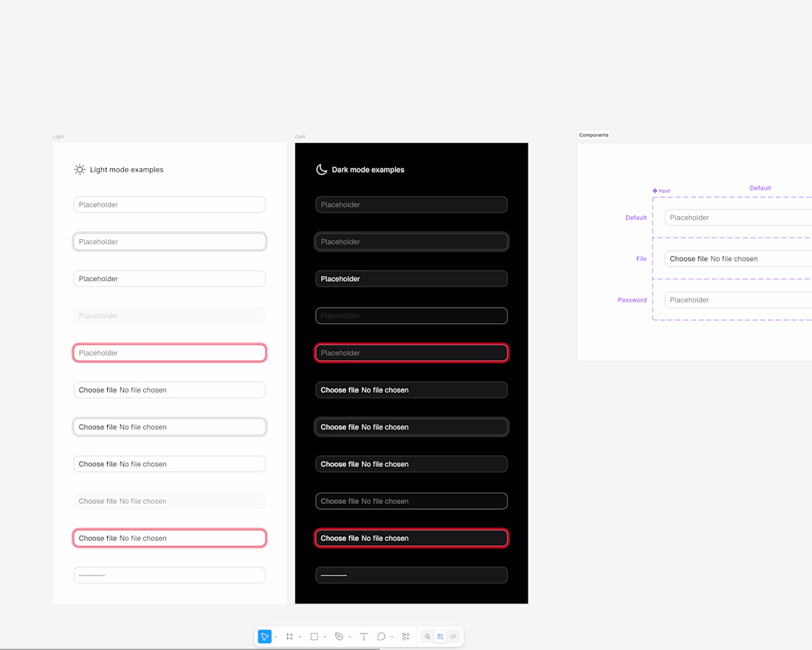
Task: Select dark mode password dots input
Action: click(412, 575)
